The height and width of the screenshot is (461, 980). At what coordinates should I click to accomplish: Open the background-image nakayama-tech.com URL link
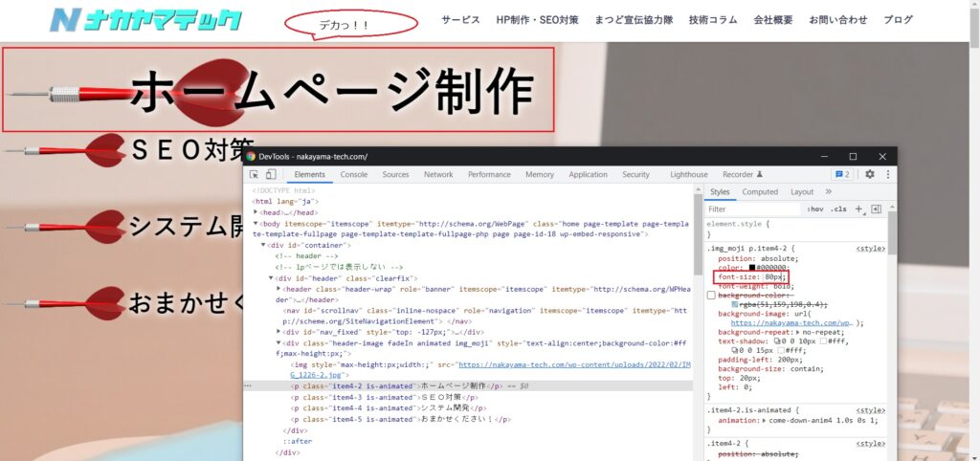pyautogui.click(x=791, y=323)
